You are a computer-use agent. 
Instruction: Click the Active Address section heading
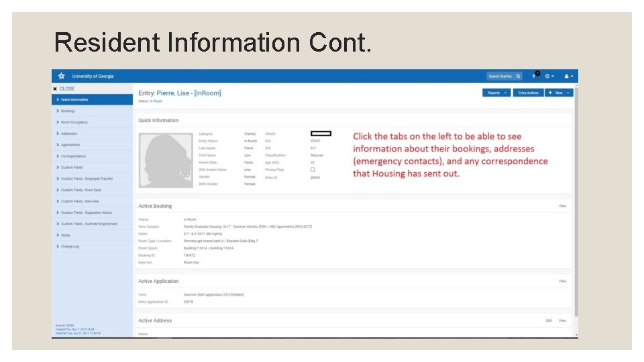pos(155,320)
